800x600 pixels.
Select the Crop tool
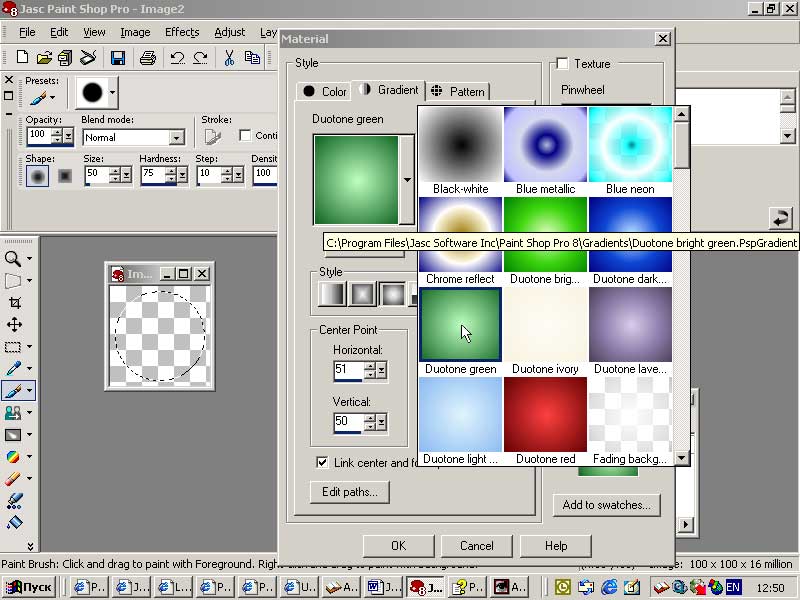(14, 302)
